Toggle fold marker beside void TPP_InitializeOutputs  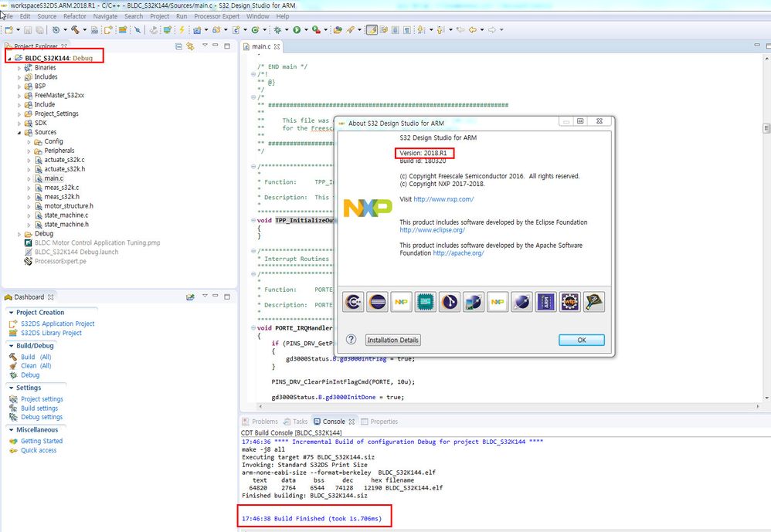click(253, 220)
